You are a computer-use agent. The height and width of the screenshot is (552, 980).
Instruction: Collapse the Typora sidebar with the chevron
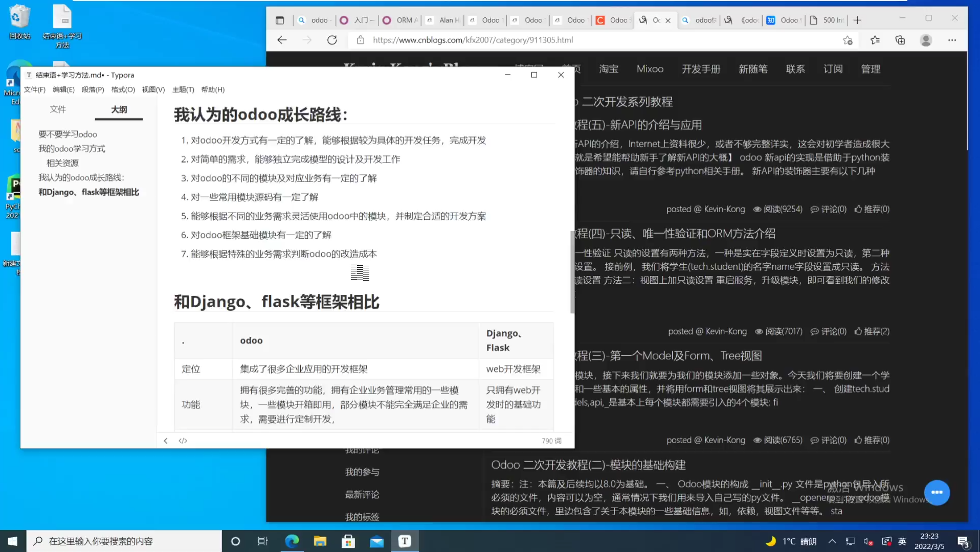click(165, 440)
